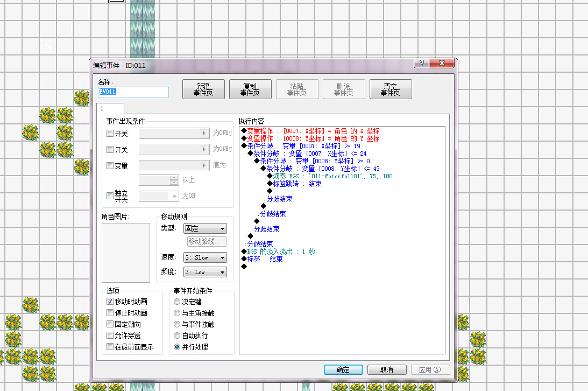Click the 清空事件页 button

[x=391, y=89]
